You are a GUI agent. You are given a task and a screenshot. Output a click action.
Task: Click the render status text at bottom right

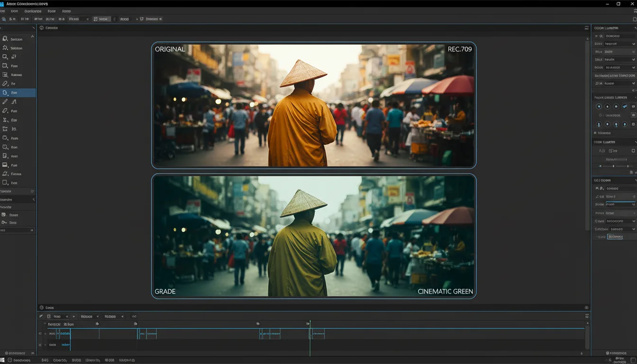point(616,353)
